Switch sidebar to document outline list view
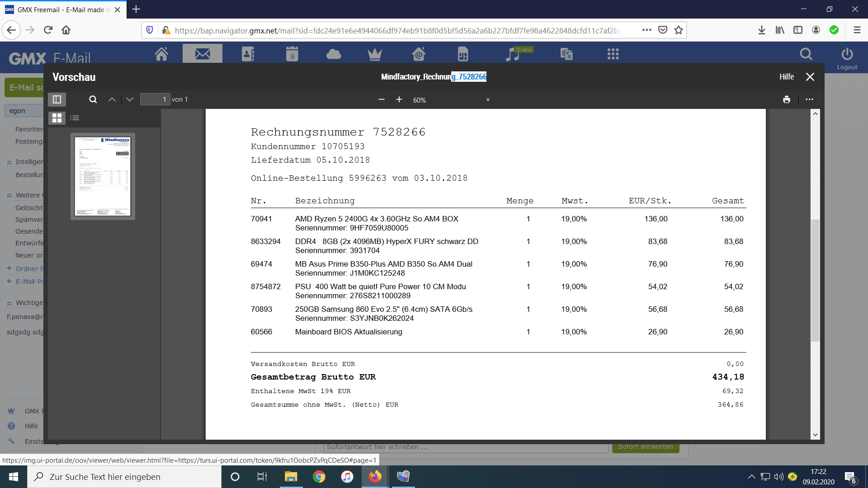The image size is (868, 488). [x=75, y=118]
